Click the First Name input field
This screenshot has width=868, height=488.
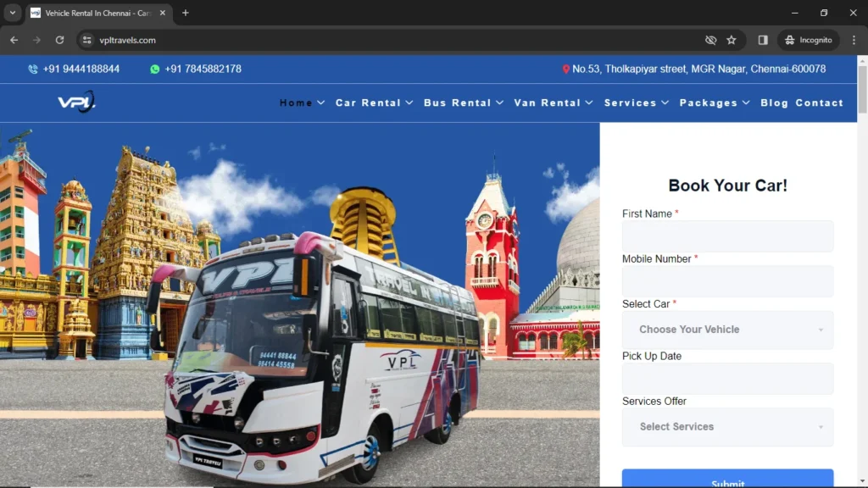[726, 236]
